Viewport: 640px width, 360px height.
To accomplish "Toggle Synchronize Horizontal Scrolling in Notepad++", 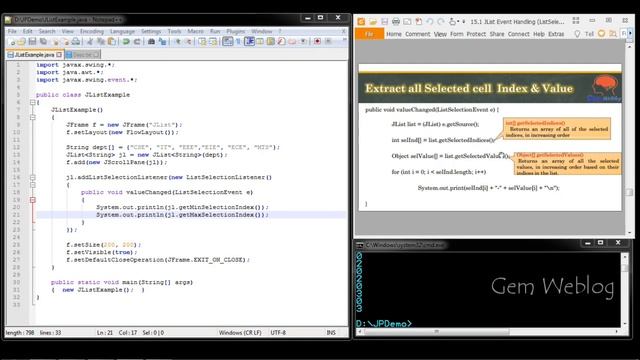I will [x=213, y=41].
